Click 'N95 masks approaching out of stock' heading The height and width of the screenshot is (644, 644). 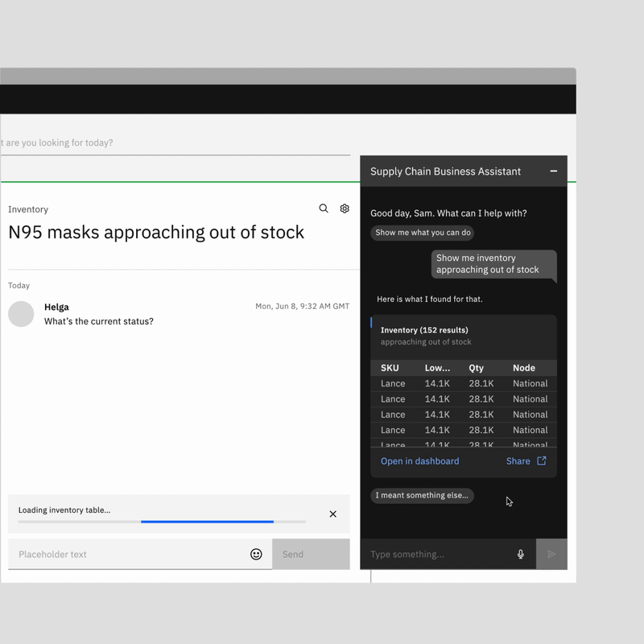click(156, 233)
